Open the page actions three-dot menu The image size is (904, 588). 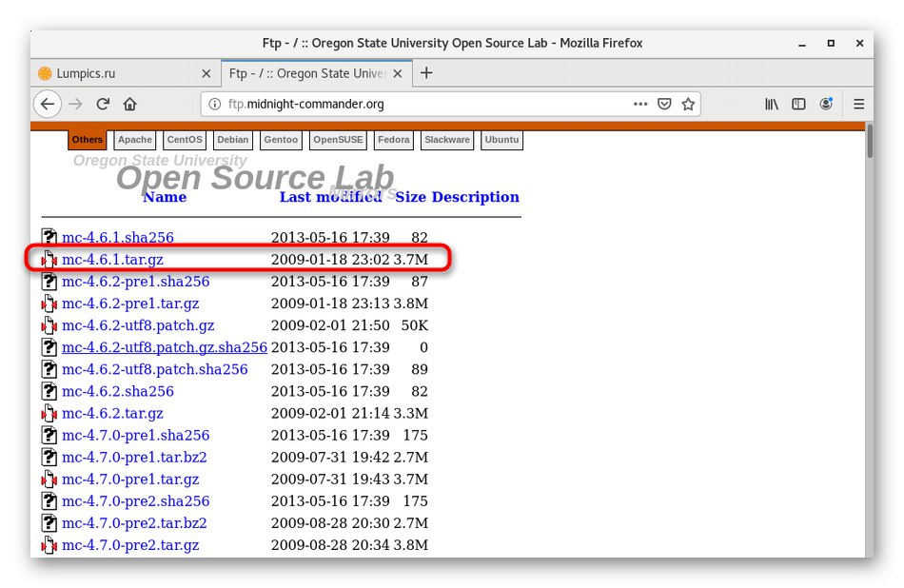click(641, 104)
